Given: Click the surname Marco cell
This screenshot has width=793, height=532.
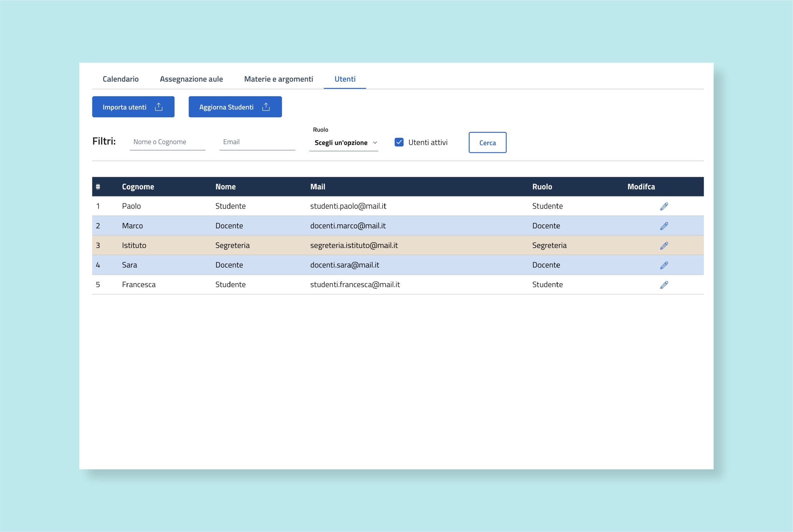Looking at the screenshot, I should 132,226.
